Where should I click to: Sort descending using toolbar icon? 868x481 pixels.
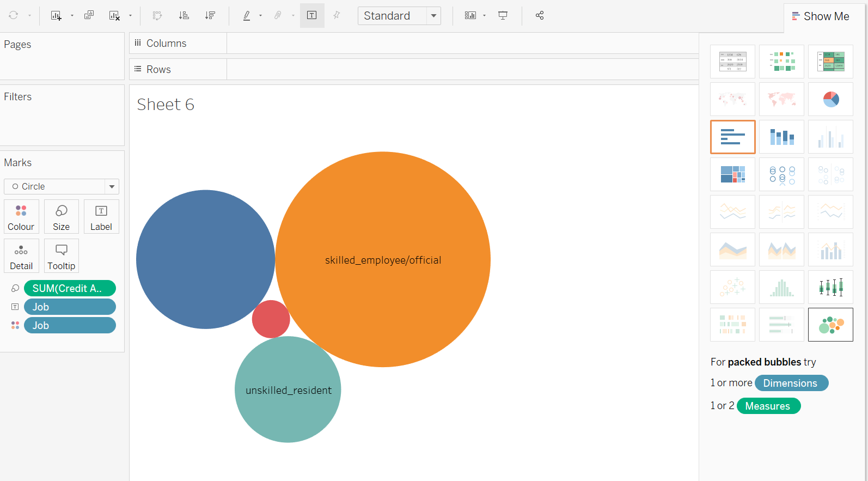210,15
